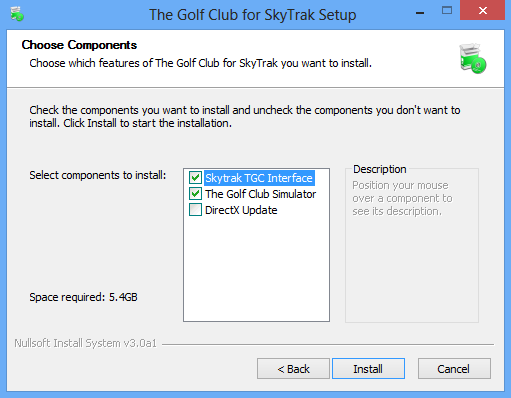Viewport: 511px width, 398px height.
Task: Select the DirectX Update label
Action: click(x=241, y=210)
